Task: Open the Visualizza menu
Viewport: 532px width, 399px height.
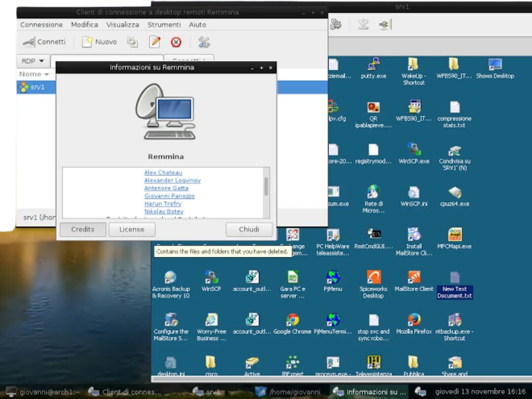Action: pyautogui.click(x=123, y=25)
